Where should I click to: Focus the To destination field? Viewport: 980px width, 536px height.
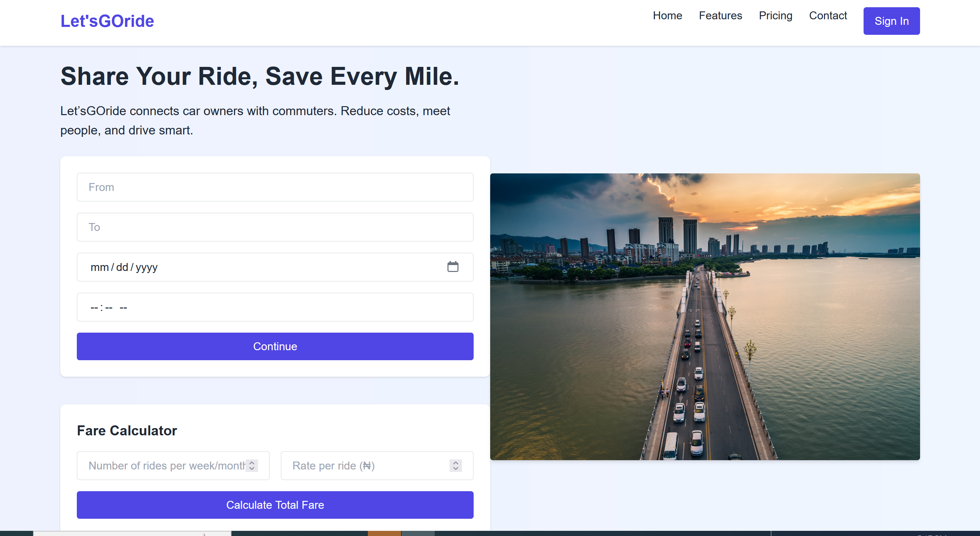coord(275,227)
